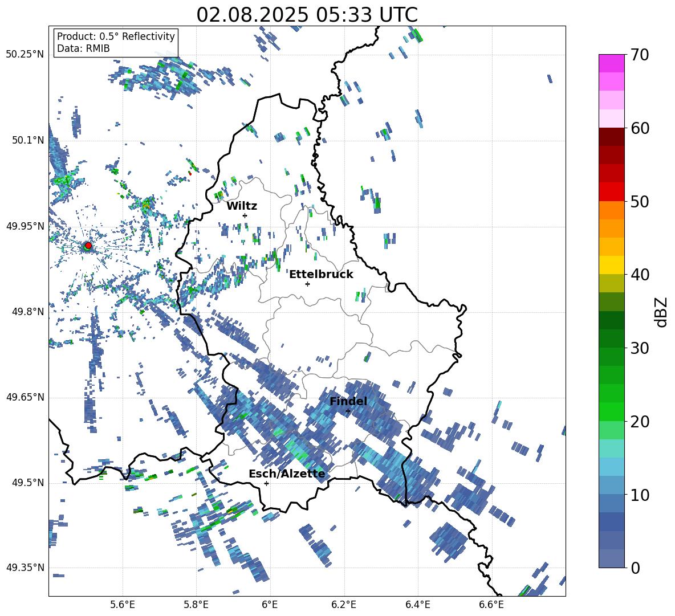Click the title 02.08.2025 05:33 UTC
The height and width of the screenshot is (616, 675).
[307, 15]
